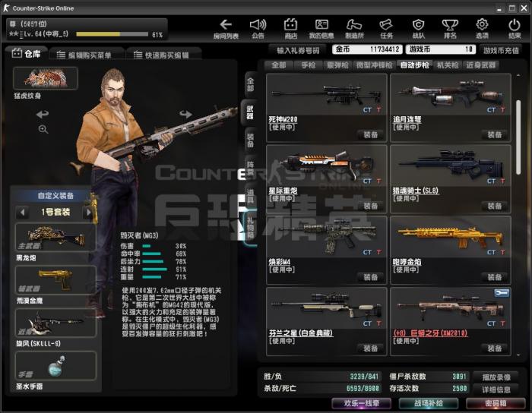Click the weapon list scrollbar thumb
The width and height of the screenshot is (532, 413).
coord(518,137)
